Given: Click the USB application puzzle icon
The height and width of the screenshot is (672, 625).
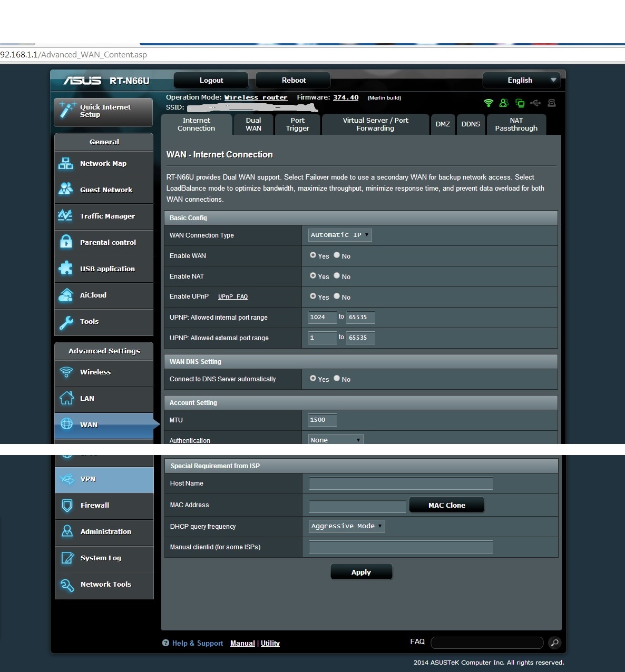Looking at the screenshot, I should click(x=66, y=268).
